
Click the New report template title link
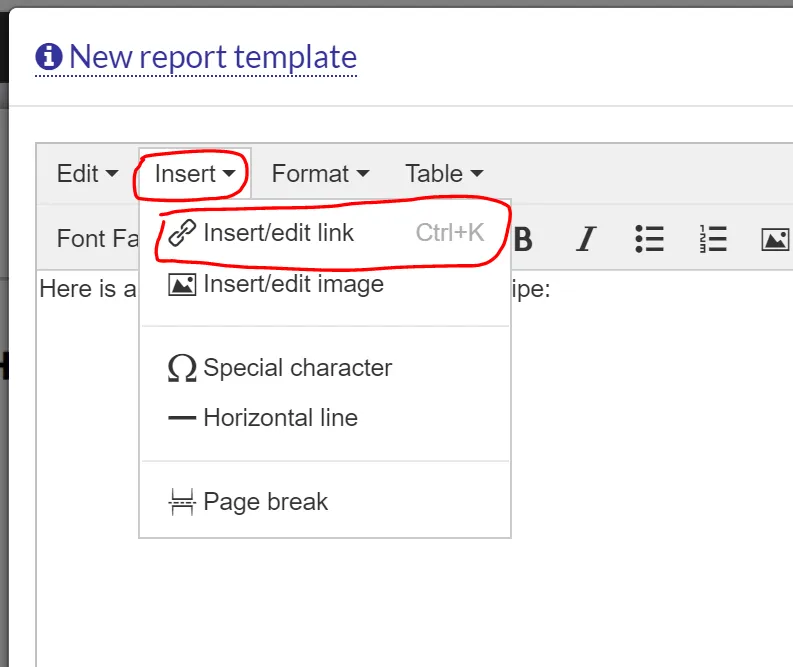point(212,57)
